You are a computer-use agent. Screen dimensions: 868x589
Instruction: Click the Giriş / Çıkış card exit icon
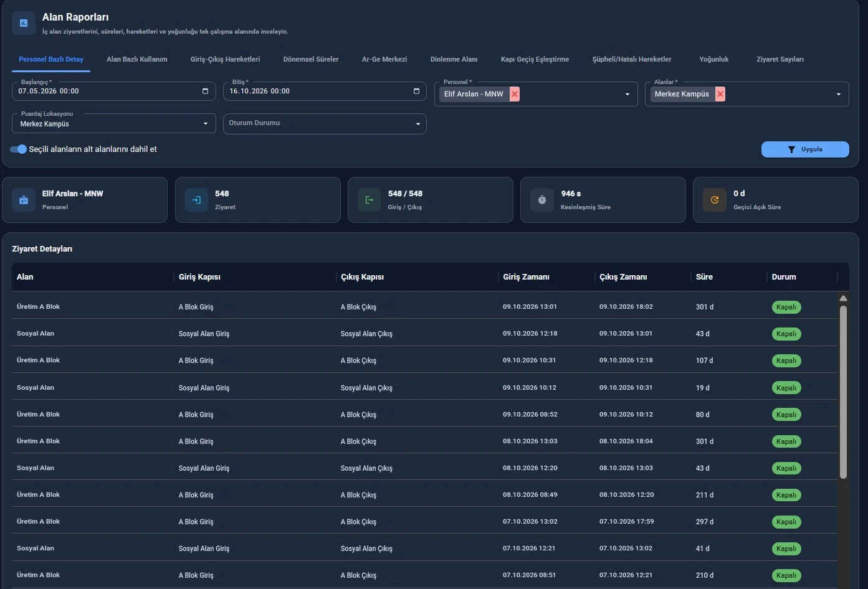369,200
